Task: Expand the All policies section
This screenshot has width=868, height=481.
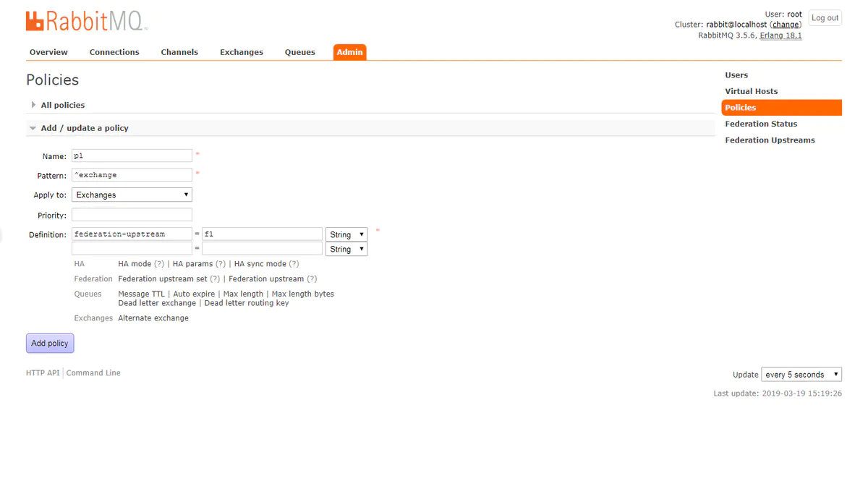Action: click(x=62, y=105)
